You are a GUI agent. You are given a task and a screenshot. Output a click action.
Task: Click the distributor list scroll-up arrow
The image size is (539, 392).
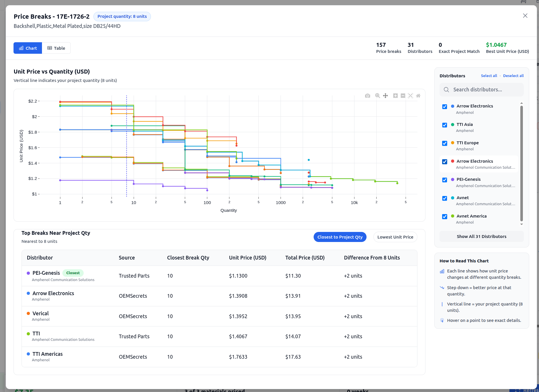[x=521, y=103]
